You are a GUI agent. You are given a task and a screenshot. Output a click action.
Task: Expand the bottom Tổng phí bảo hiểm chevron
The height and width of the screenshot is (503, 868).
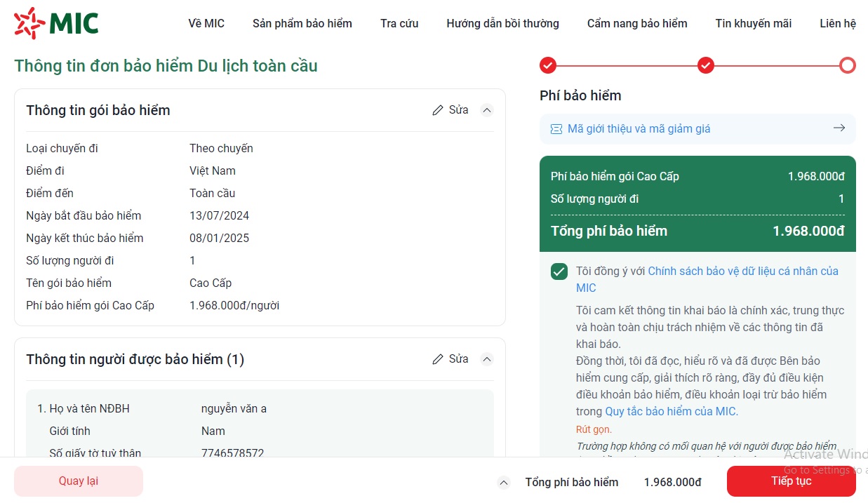(503, 483)
